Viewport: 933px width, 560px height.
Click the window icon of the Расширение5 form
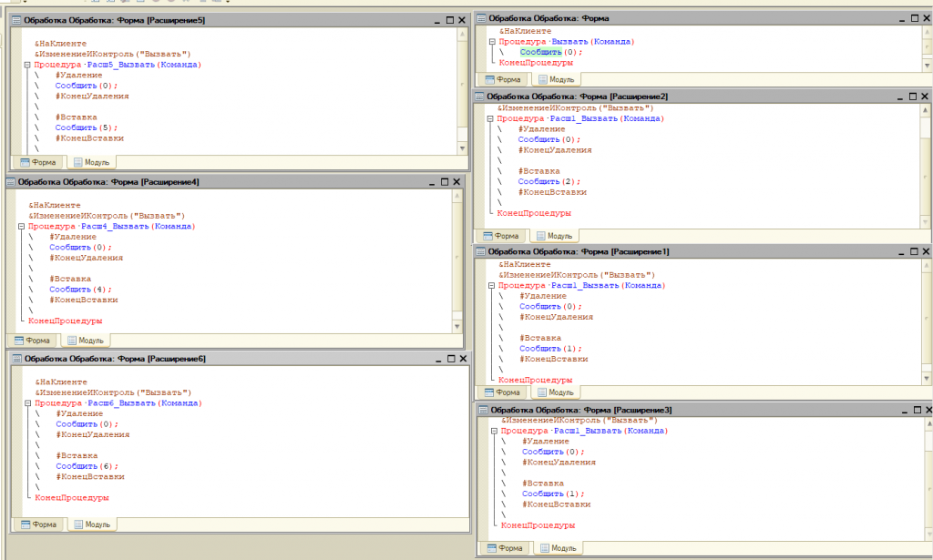pyautogui.click(x=15, y=19)
